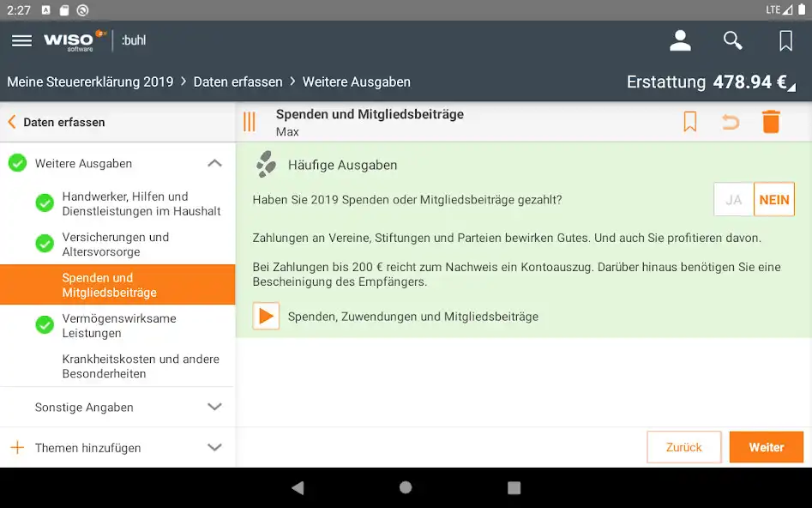The height and width of the screenshot is (508, 812).
Task: Open bookmarks via the top-right ribbon icon
Action: pos(785,39)
